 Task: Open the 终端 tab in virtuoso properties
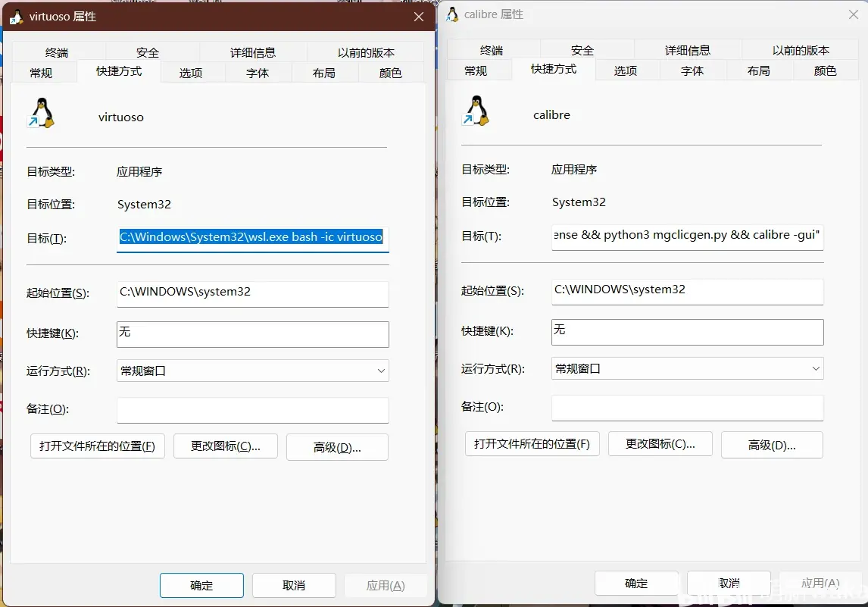tap(57, 52)
